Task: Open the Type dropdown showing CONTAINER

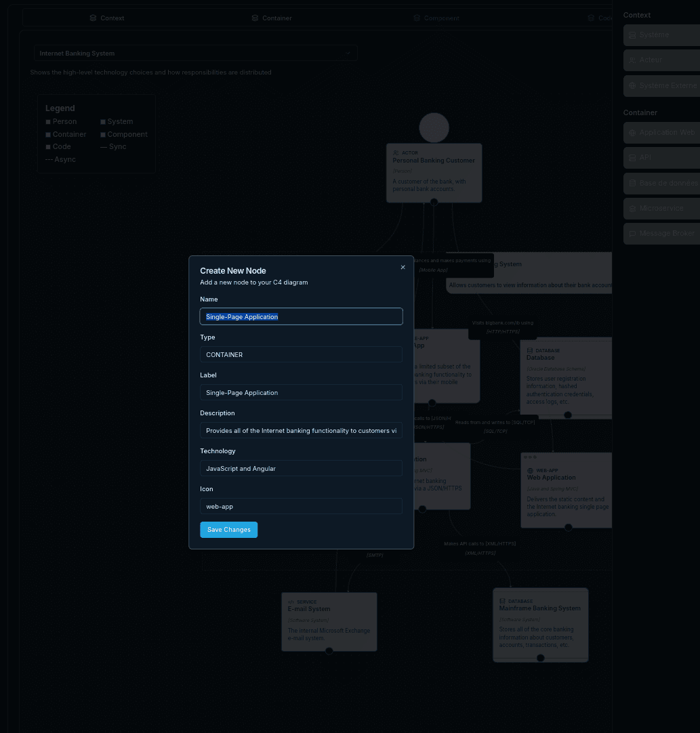Action: (301, 354)
